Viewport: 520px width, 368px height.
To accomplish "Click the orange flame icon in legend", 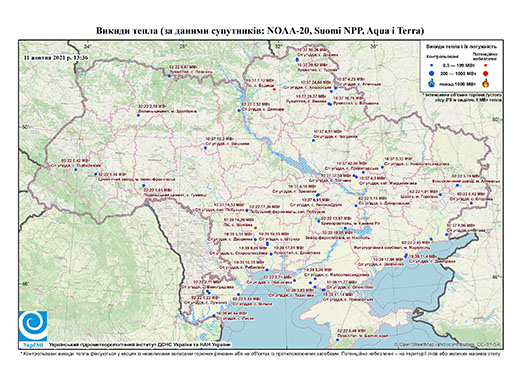I will 486,83.
